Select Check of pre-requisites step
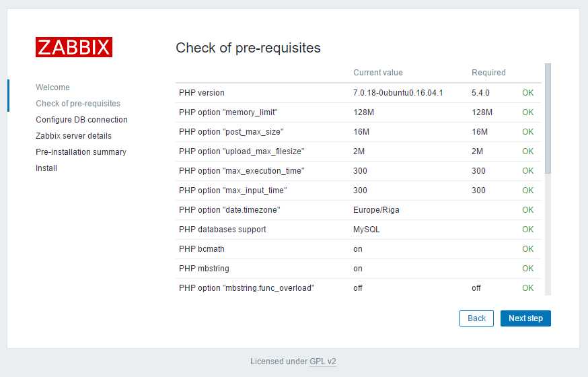The width and height of the screenshot is (588, 377). (x=78, y=104)
